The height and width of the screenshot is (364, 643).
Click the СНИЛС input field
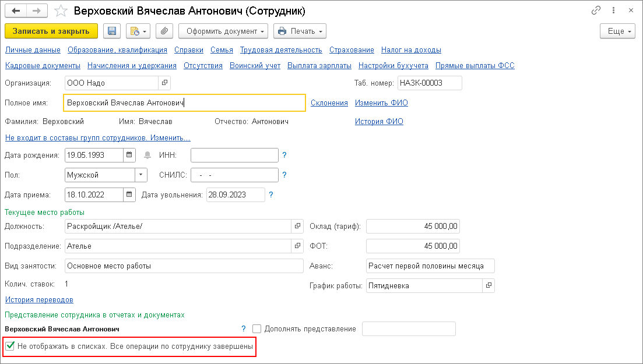pos(234,175)
